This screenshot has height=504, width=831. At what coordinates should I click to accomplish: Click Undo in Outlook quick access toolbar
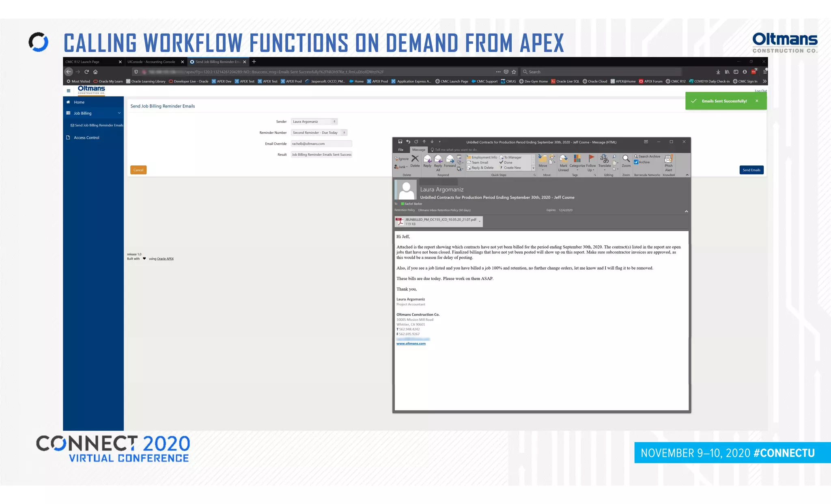pos(408,142)
